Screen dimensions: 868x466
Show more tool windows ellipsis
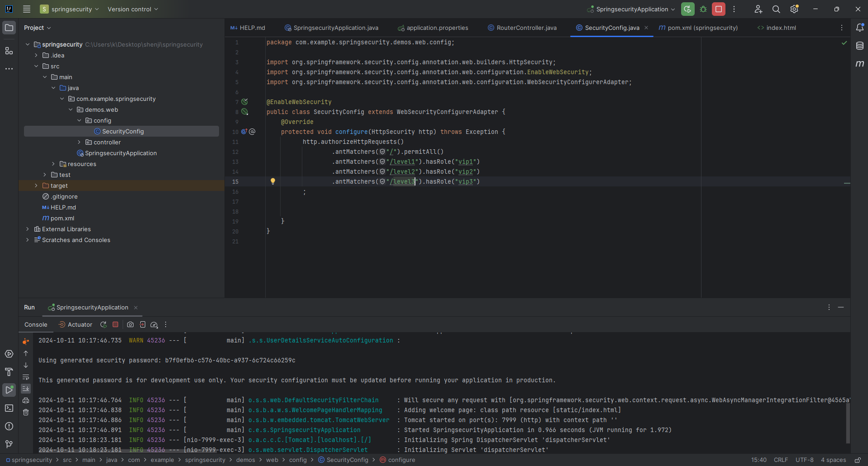click(9, 69)
